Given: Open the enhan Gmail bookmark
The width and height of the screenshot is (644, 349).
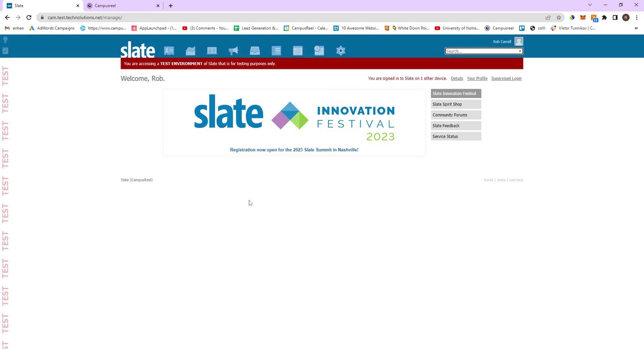Looking at the screenshot, I should (x=14, y=28).
